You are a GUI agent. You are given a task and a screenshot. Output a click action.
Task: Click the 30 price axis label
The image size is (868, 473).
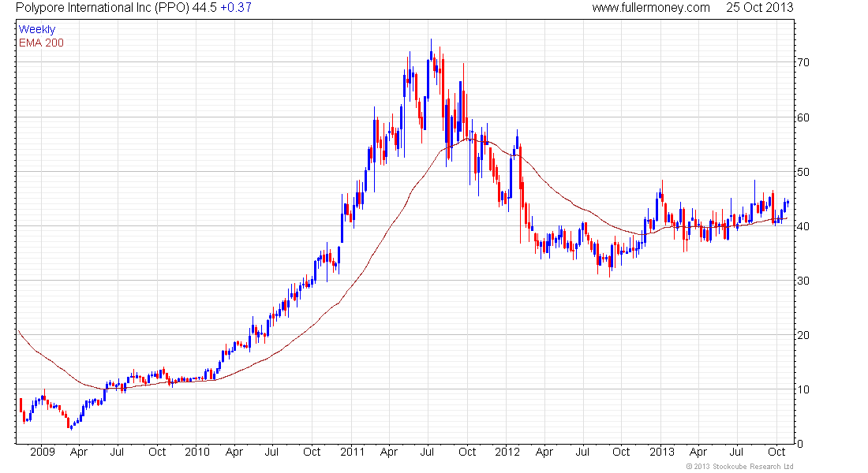click(x=803, y=281)
